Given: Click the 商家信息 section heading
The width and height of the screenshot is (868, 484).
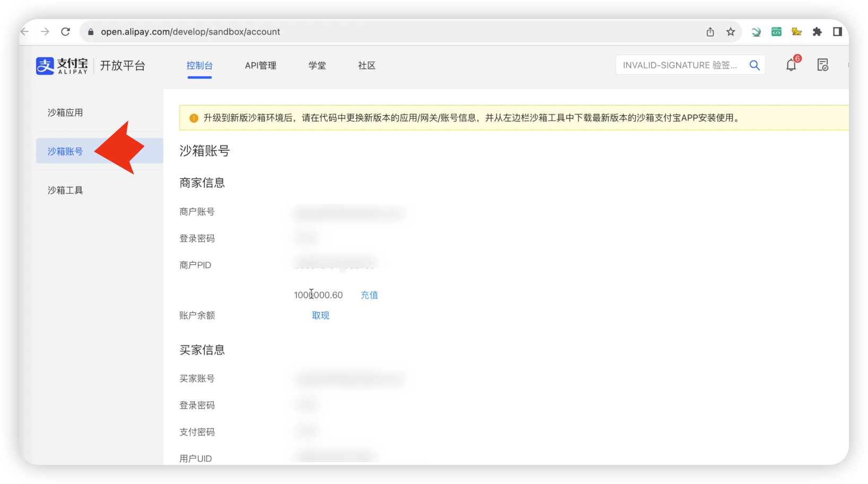Looking at the screenshot, I should pos(202,183).
